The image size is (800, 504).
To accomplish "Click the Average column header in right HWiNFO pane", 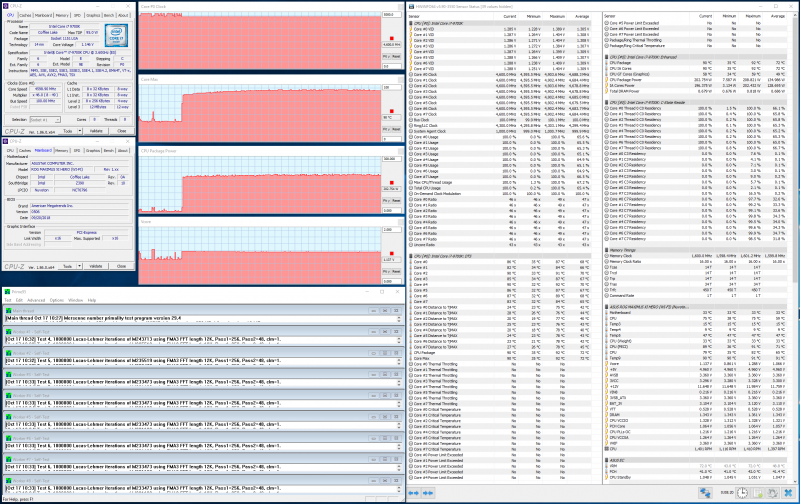I will [x=776, y=16].
